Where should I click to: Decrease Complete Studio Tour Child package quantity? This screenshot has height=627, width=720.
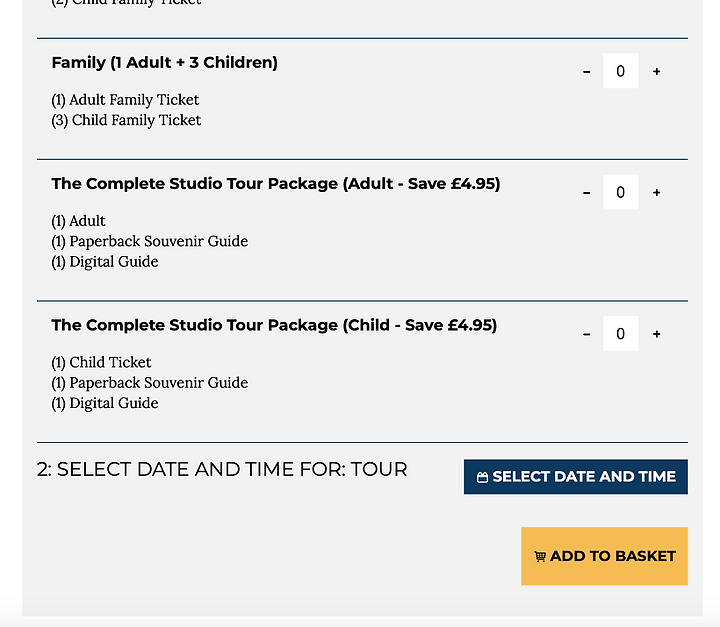tap(586, 334)
